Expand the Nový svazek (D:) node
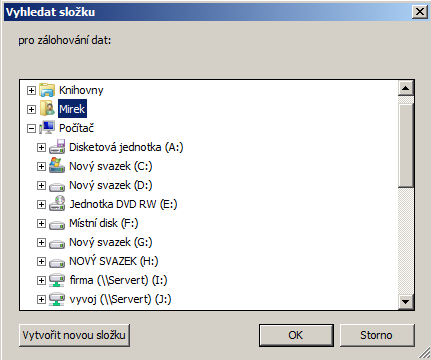Image resolution: width=431 pixels, height=360 pixels. click(x=41, y=185)
